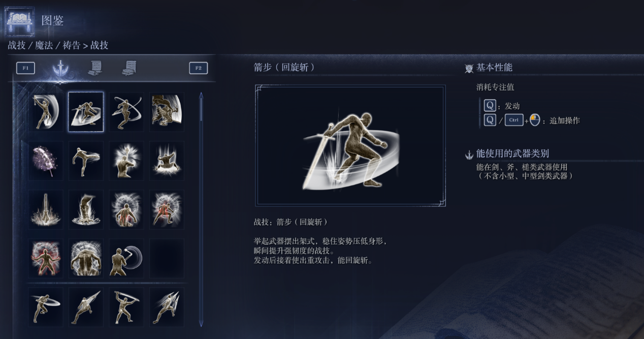Select the kicking figure skill icon
The image size is (644, 339).
click(x=86, y=161)
